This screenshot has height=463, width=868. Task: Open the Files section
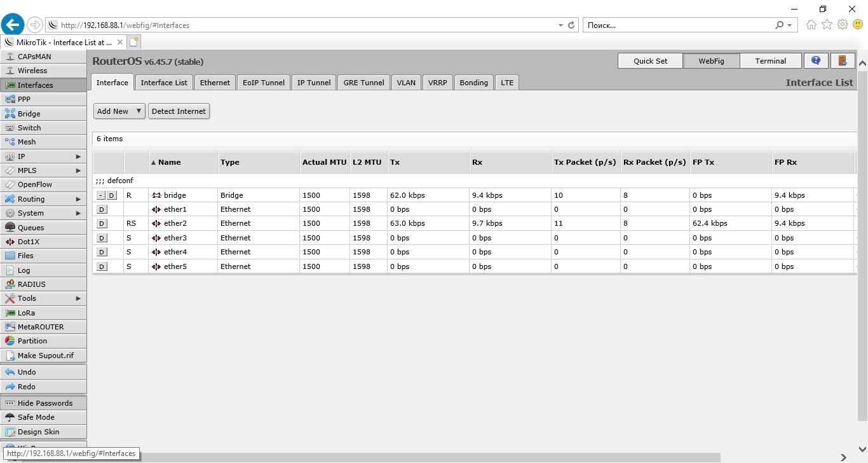point(43,256)
